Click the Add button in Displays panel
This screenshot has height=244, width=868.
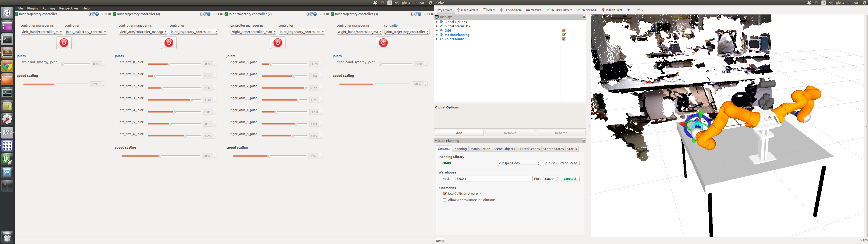(459, 133)
